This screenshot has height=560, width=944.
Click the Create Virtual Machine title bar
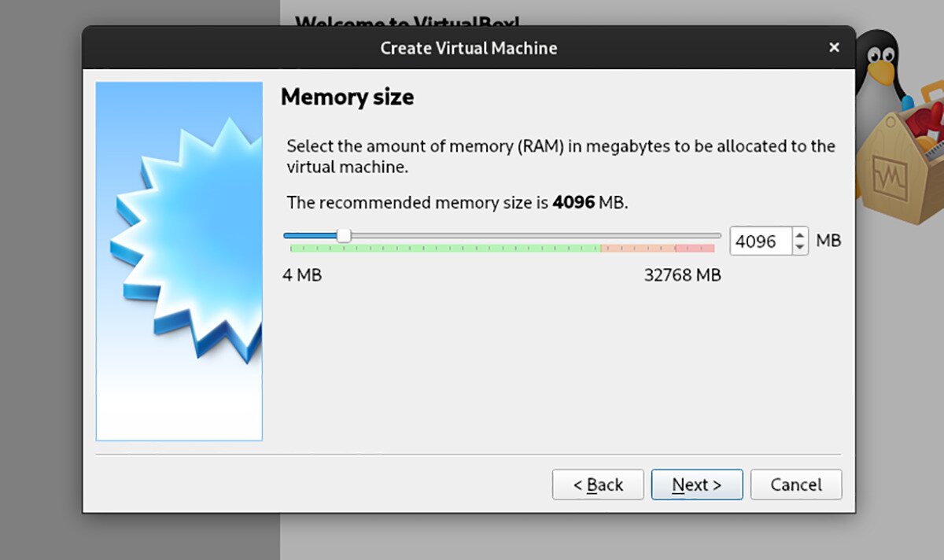pos(469,47)
